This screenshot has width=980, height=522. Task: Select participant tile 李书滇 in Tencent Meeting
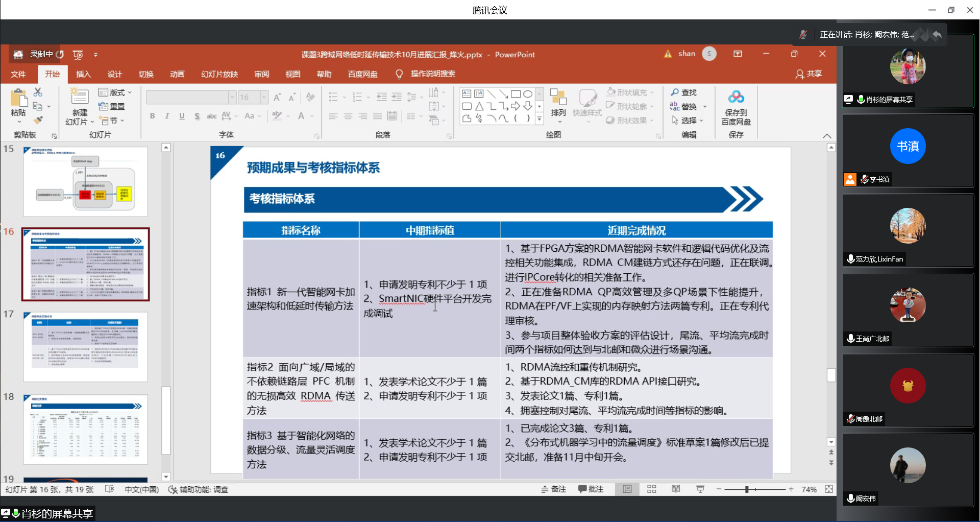click(x=908, y=151)
